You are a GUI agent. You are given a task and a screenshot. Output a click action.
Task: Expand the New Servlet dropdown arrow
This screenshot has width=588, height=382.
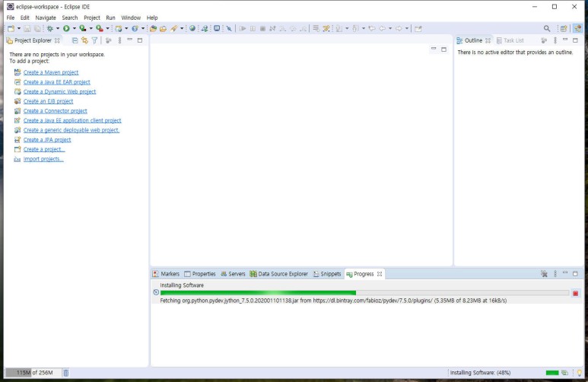coord(142,28)
